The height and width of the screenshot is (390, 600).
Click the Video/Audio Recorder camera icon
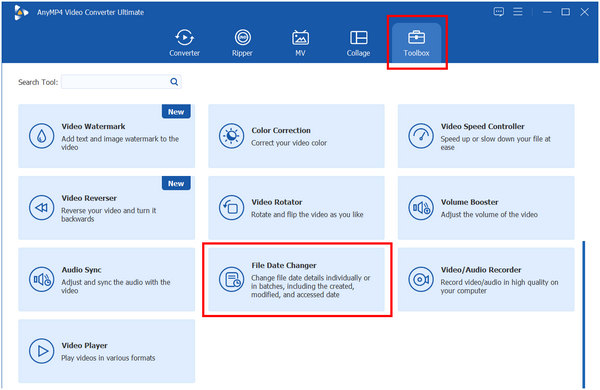(x=421, y=279)
